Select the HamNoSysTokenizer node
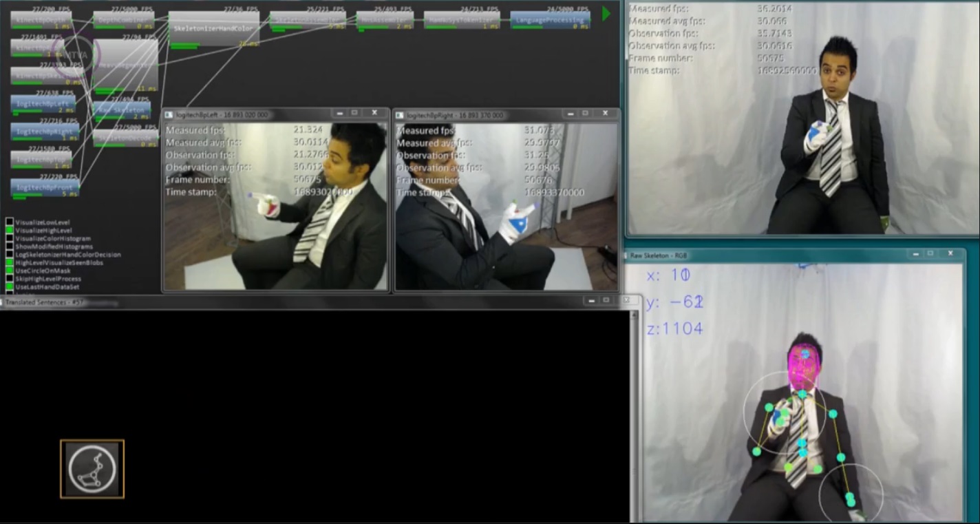The width and height of the screenshot is (980, 524). click(462, 20)
